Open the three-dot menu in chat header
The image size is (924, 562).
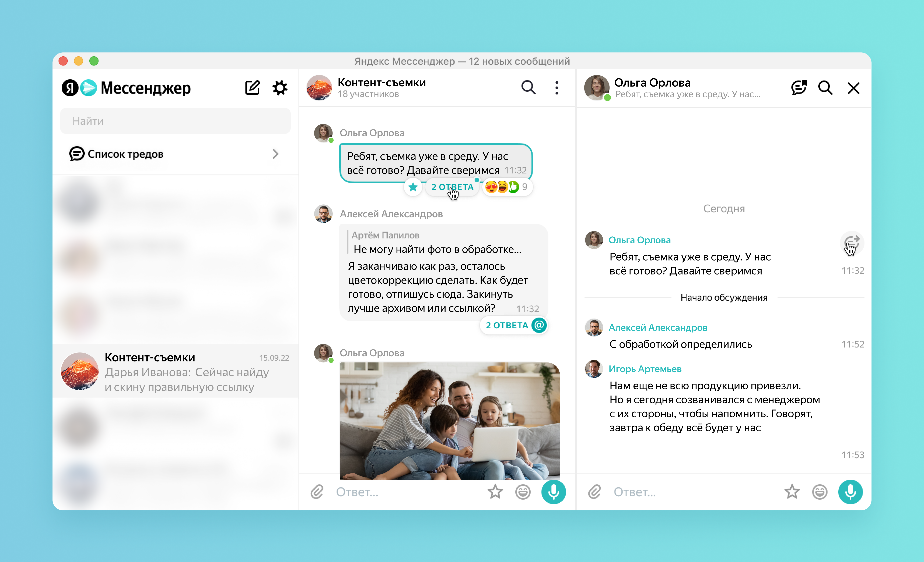coord(557,88)
